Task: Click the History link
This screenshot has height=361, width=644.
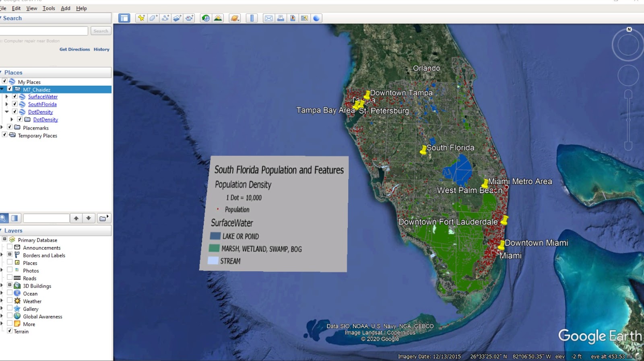Action: pyautogui.click(x=101, y=49)
